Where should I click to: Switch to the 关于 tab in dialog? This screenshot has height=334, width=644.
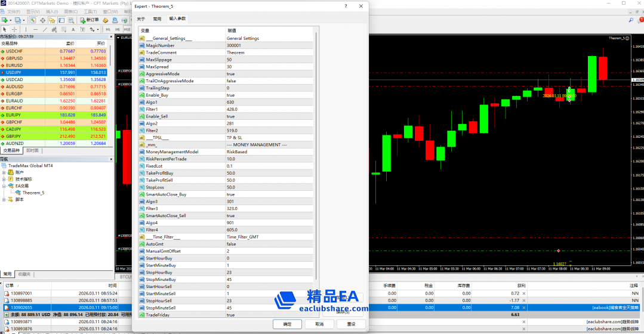point(141,18)
